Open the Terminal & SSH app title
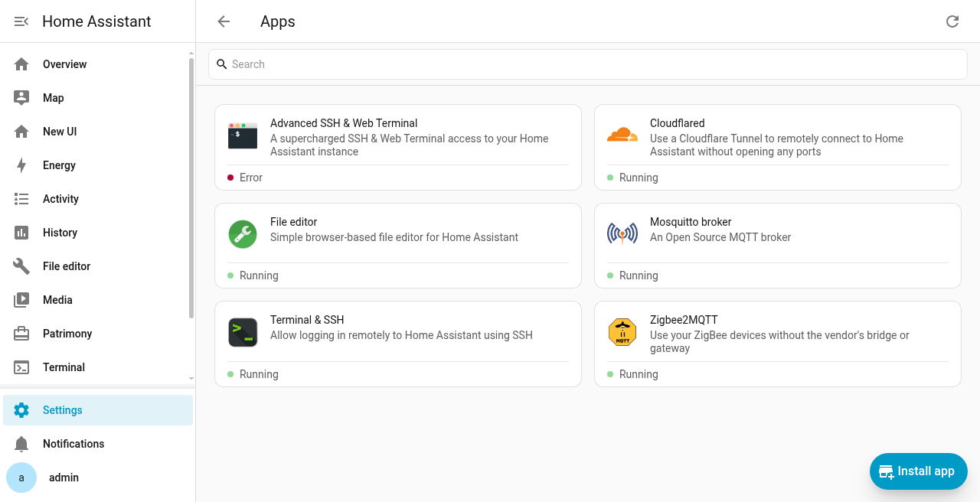The image size is (980, 502). click(307, 320)
